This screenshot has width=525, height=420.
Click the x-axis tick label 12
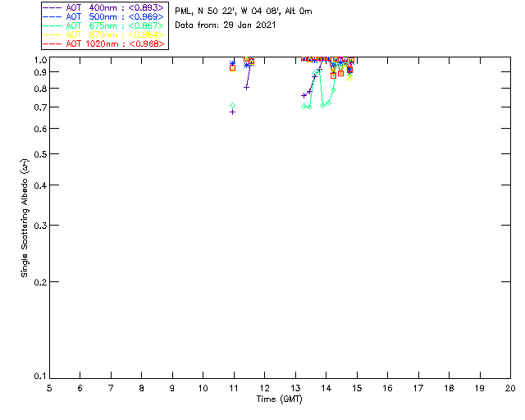264,388
